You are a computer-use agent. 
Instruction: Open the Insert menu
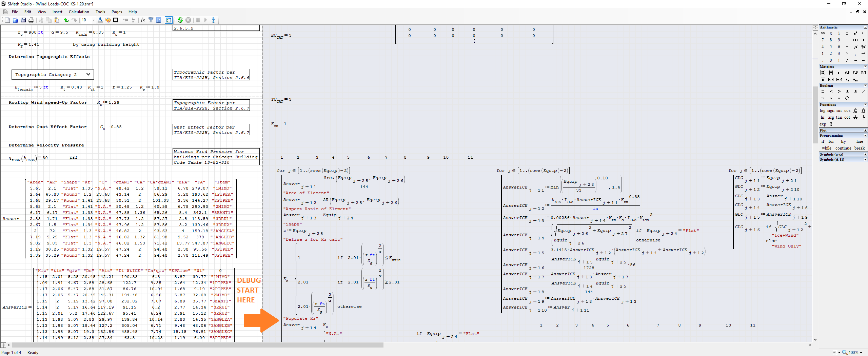(57, 12)
